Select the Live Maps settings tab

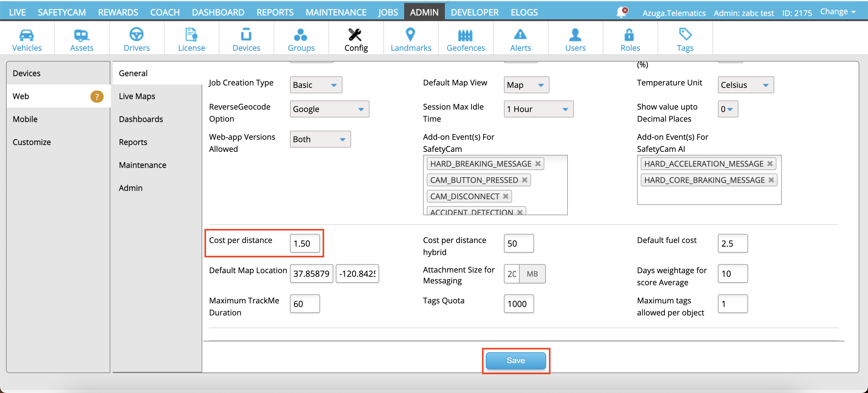pos(137,97)
